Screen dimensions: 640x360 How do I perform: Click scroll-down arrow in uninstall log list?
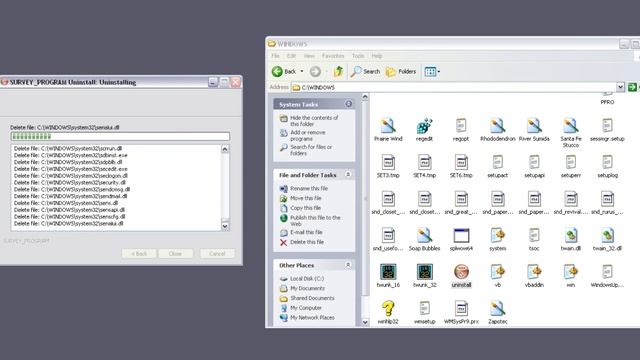pos(225,226)
